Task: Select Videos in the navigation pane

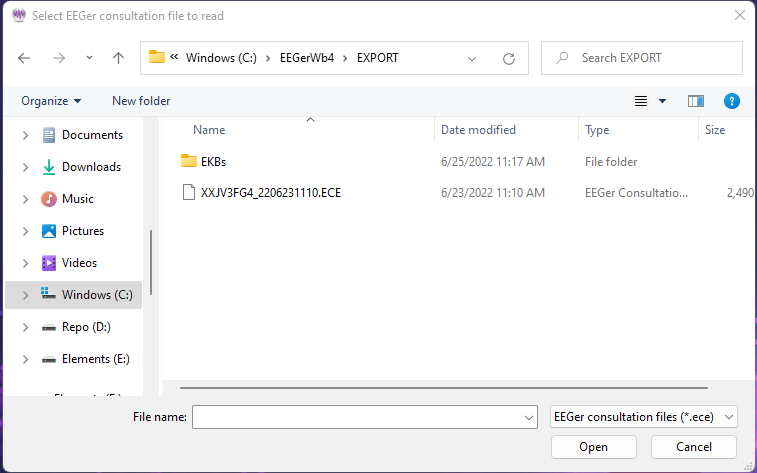Action: pos(79,263)
